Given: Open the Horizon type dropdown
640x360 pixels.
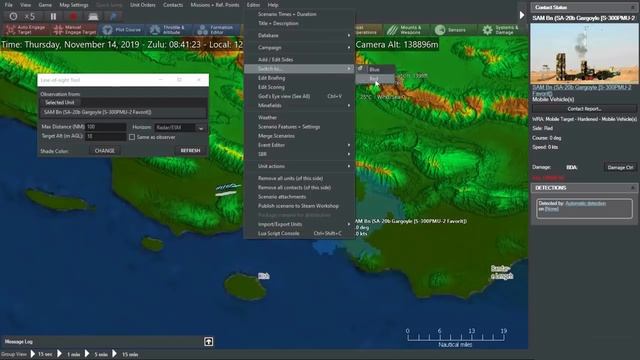Looking at the screenshot, I should (201, 128).
